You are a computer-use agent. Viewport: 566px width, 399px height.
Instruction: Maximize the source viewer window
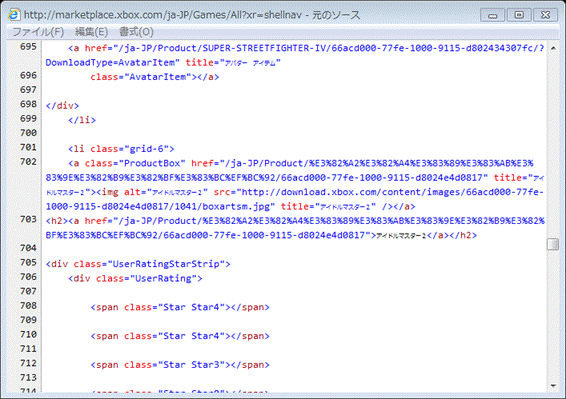coord(519,15)
